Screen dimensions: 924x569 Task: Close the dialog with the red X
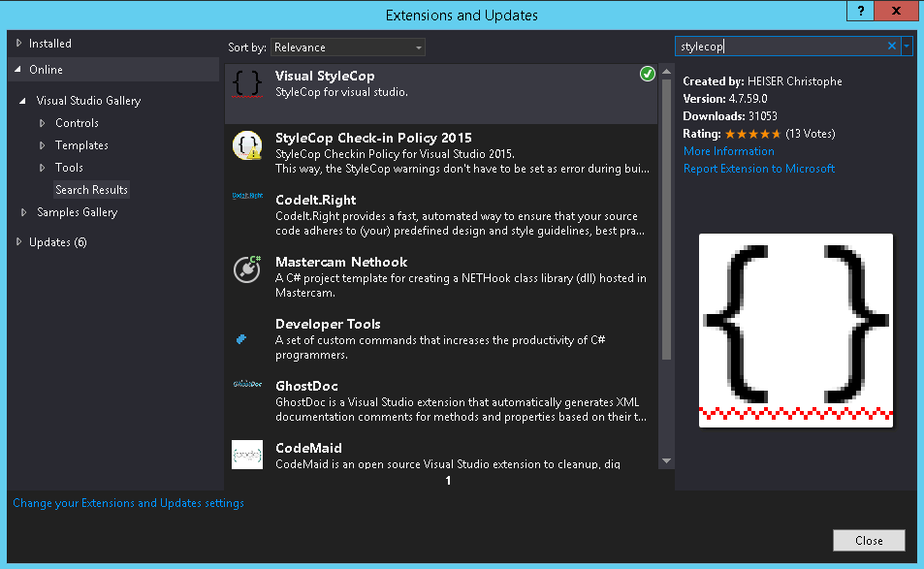(x=896, y=11)
